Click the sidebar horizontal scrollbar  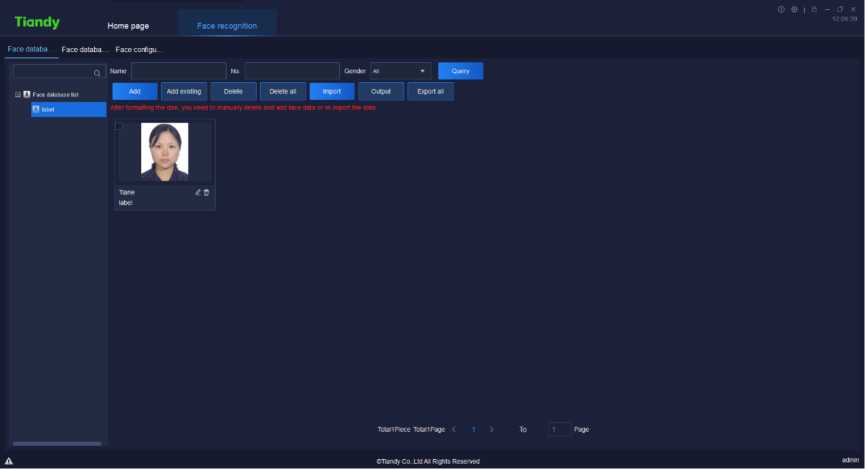coord(57,443)
